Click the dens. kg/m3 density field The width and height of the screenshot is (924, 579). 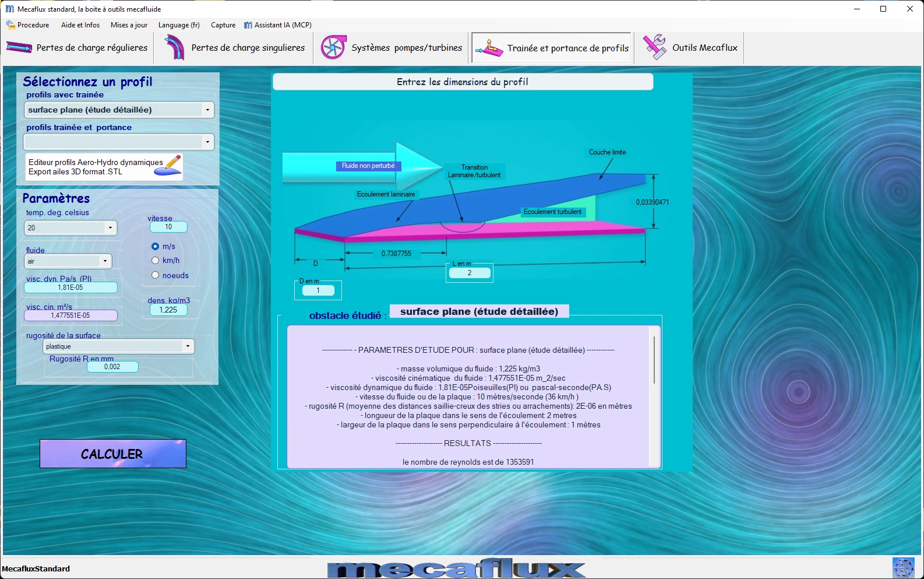(168, 310)
